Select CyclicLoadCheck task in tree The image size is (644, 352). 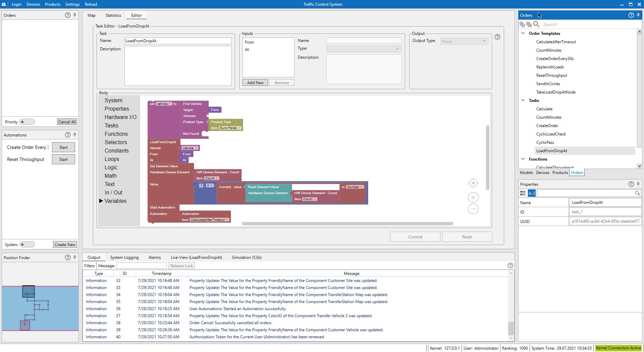(551, 134)
